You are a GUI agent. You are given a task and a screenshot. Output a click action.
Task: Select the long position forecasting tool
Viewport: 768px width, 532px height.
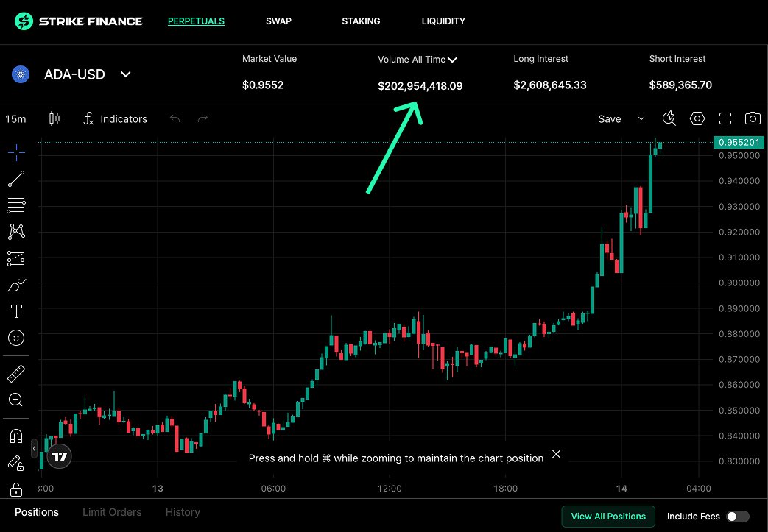coord(16,258)
